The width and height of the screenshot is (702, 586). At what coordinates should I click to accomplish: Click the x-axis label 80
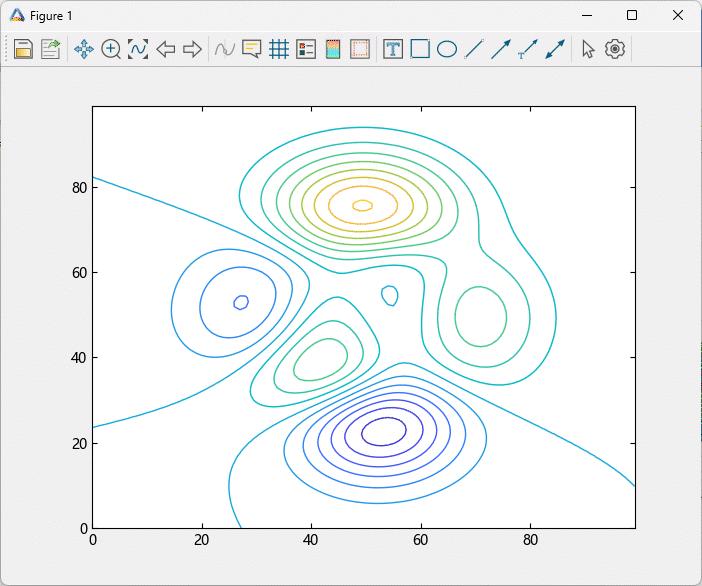530,540
